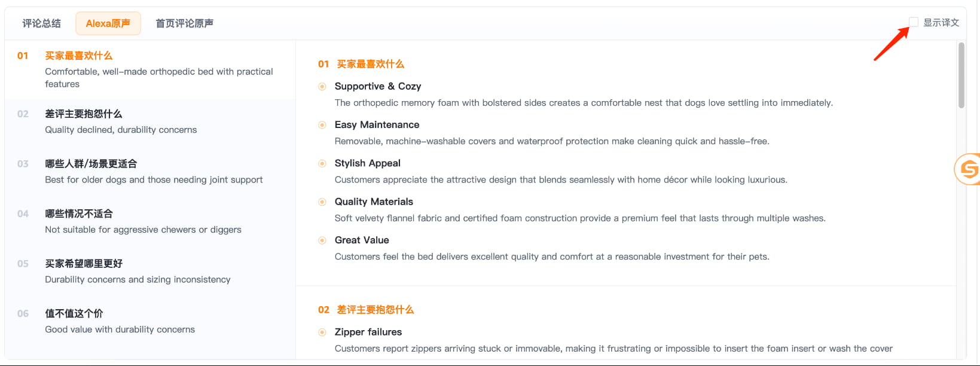Click bullet icon beside Quality Materials

click(322, 202)
